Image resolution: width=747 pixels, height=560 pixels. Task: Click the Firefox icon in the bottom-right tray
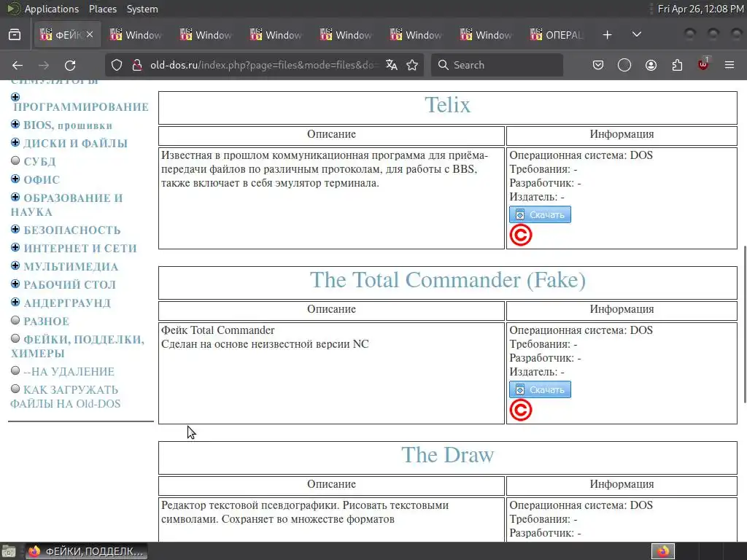click(663, 551)
